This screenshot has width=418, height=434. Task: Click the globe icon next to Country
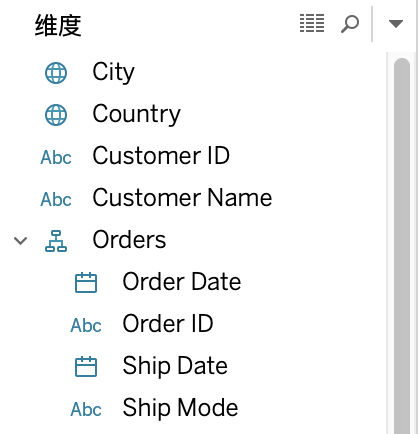[x=56, y=115]
